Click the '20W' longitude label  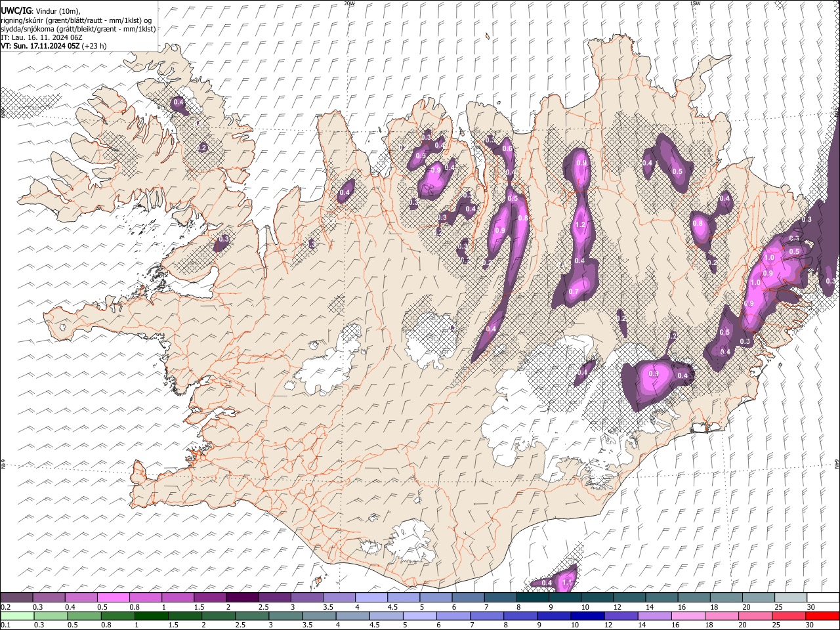[349, 3]
